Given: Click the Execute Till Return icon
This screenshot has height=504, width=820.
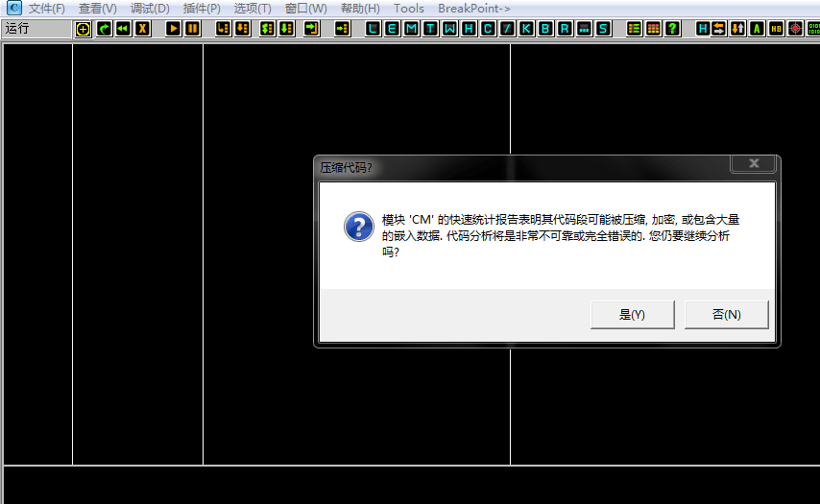Looking at the screenshot, I should pos(312,29).
